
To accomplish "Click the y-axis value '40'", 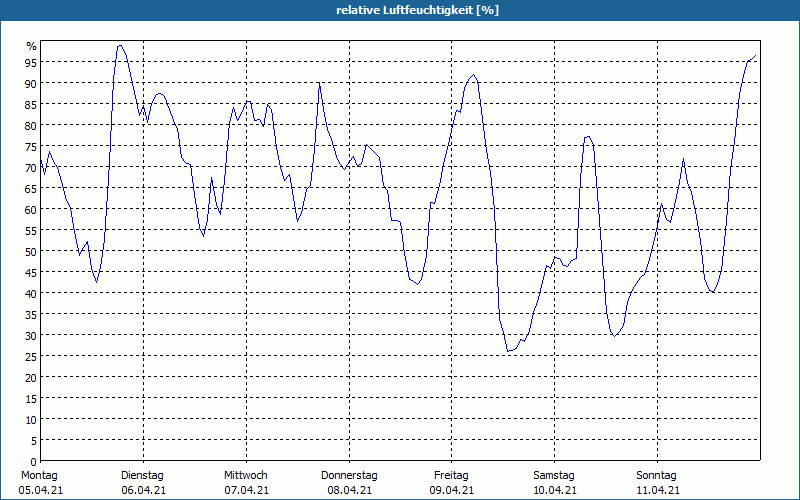I will point(31,293).
